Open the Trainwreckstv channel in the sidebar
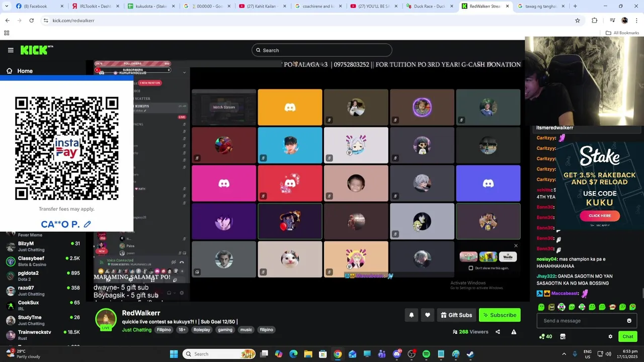Screen dimensions: 644x362 click(x=43, y=335)
